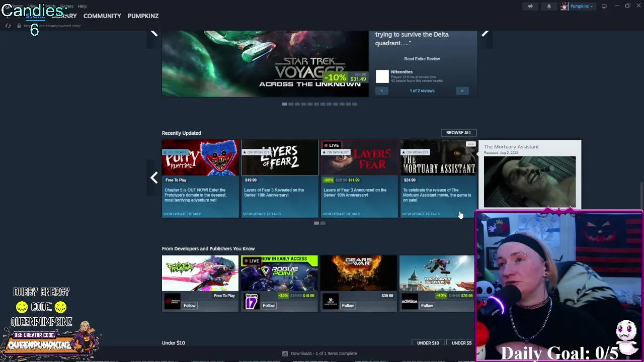The height and width of the screenshot is (362, 644).
Task: Click the '1 of 2 reviews' text
Action: tap(422, 90)
